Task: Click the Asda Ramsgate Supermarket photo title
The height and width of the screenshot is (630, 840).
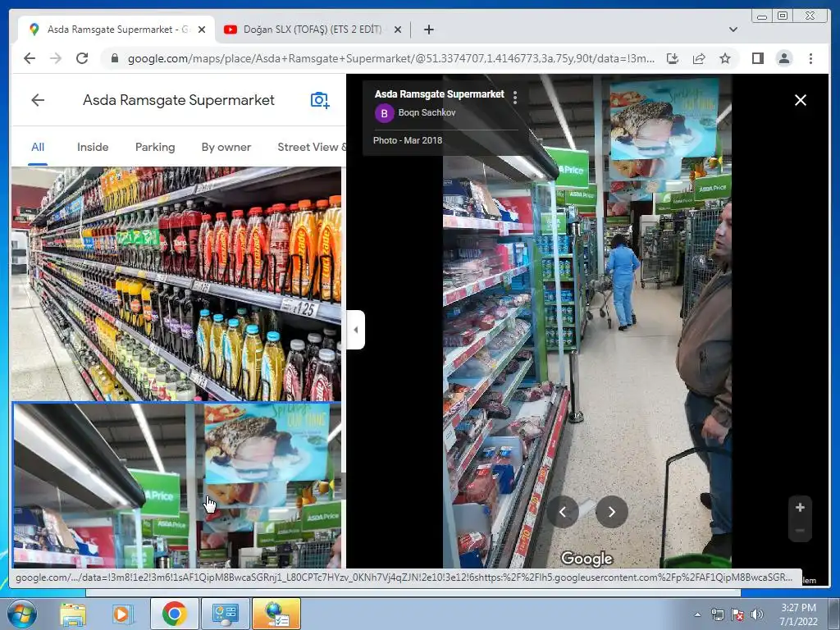Action: click(x=440, y=94)
